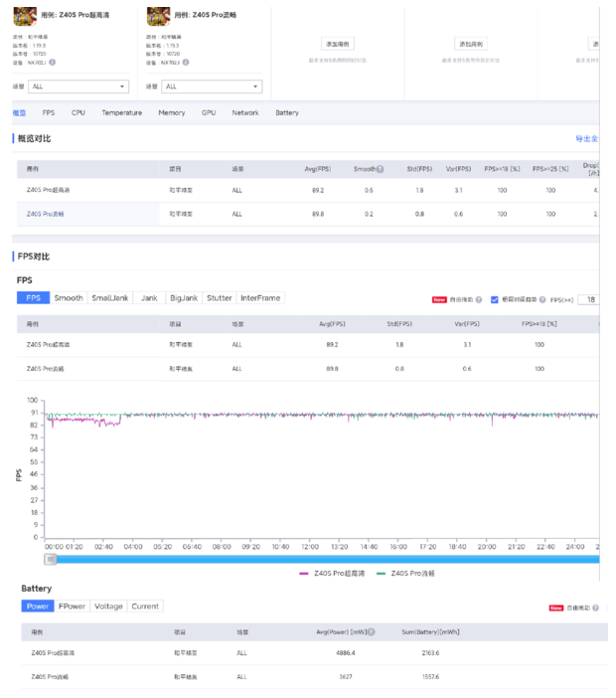The image size is (616, 698).
Task: Select the BigJank FPS sub-tab
Action: click(183, 298)
